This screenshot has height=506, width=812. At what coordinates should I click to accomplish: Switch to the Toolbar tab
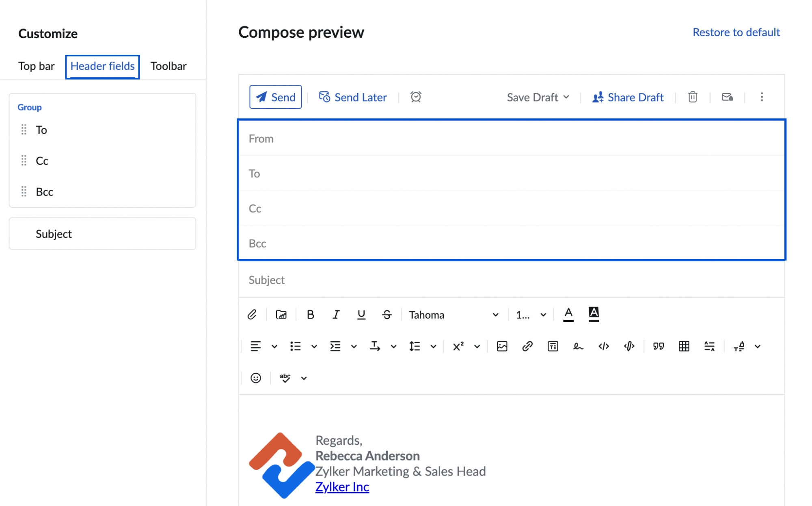click(x=168, y=66)
